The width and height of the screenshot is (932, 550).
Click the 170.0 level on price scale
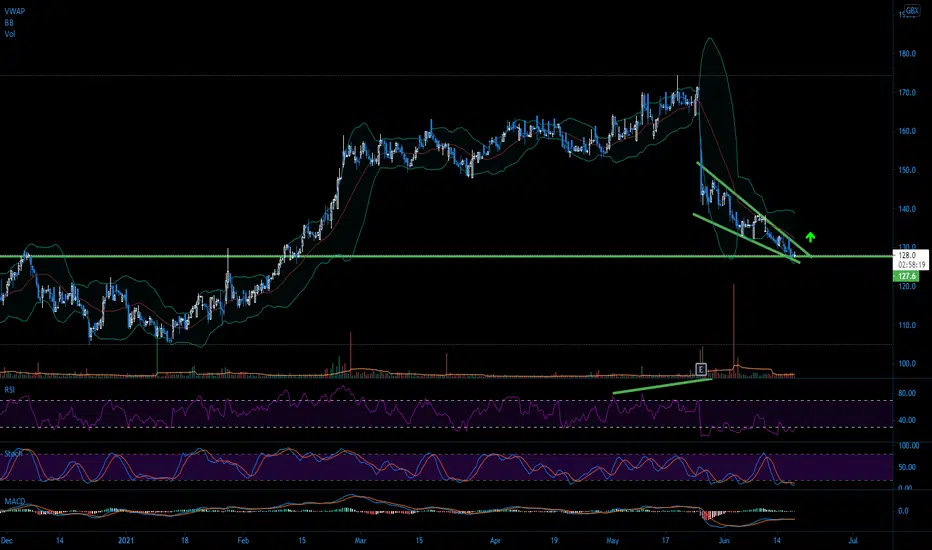(907, 93)
